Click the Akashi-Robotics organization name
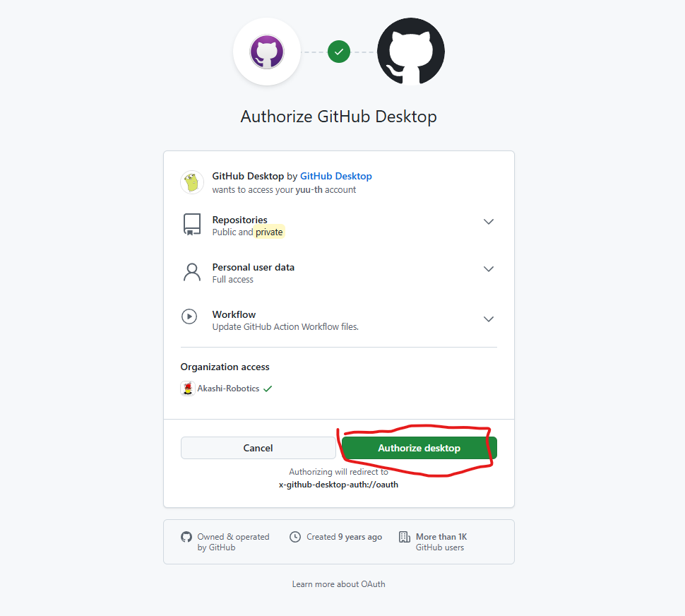685x616 pixels. (228, 389)
